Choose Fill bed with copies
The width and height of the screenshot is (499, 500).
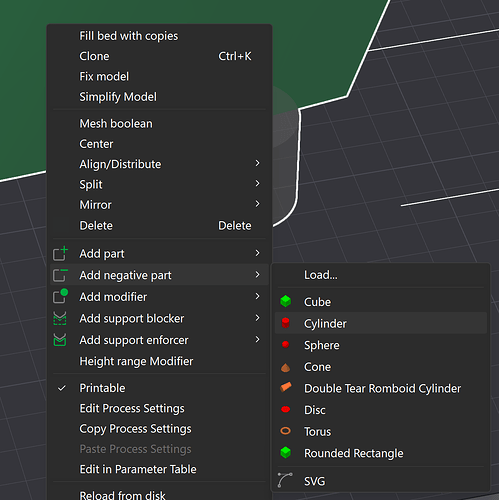(128, 36)
